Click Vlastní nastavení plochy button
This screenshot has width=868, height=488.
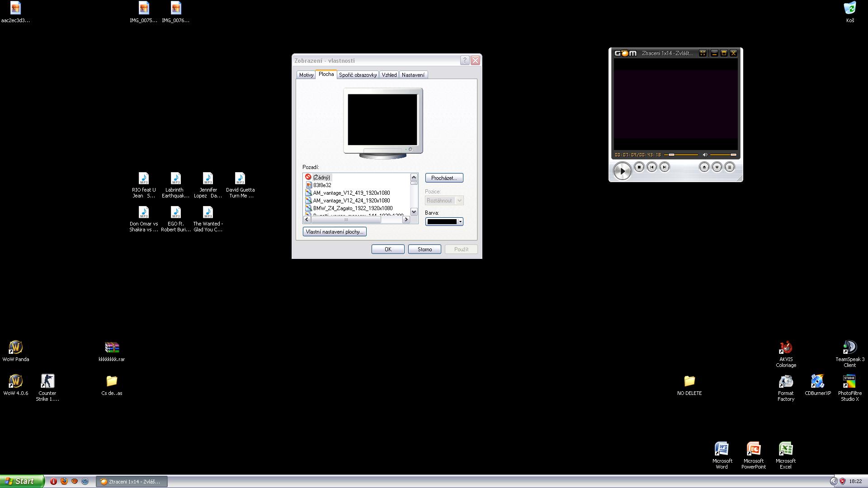click(x=334, y=232)
